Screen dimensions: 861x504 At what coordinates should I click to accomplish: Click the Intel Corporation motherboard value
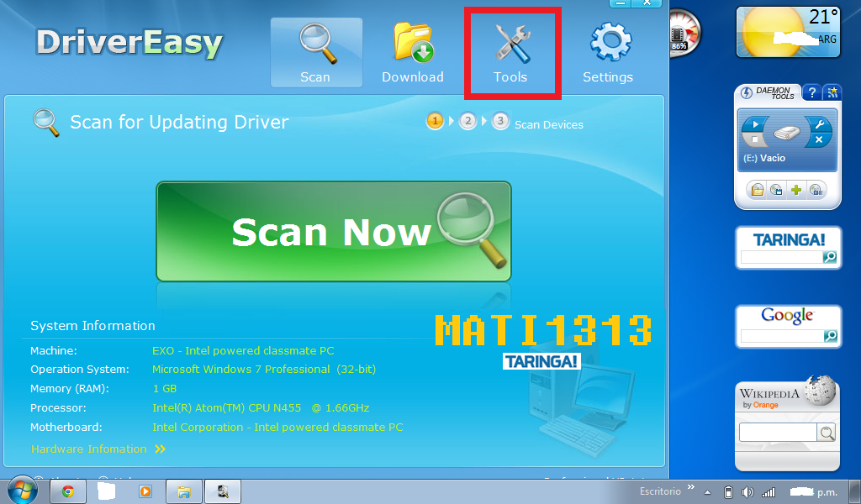[x=277, y=428]
